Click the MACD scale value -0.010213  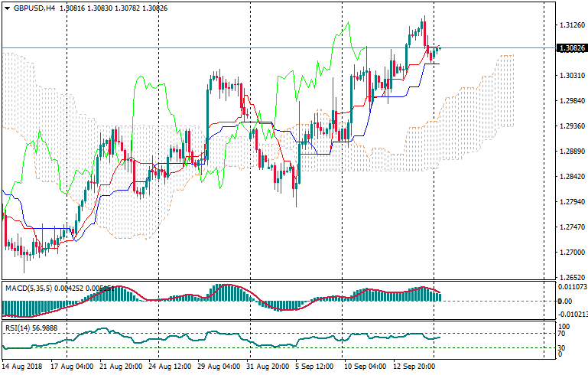pos(570,314)
